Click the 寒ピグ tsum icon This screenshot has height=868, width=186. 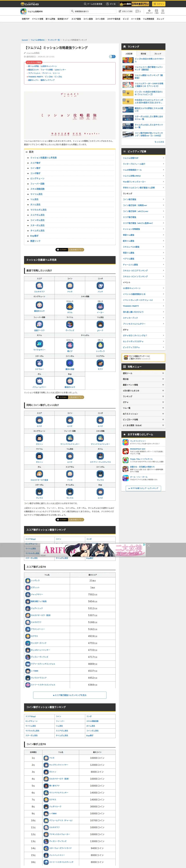pos(70,345)
